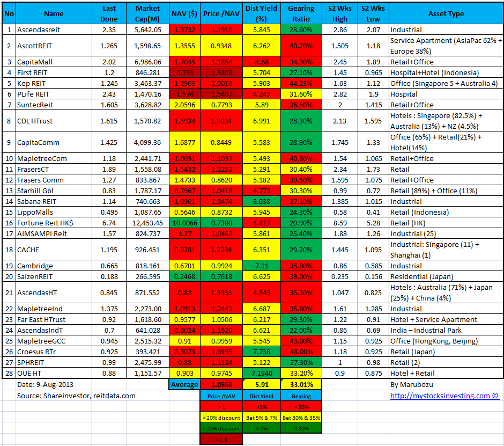The width and height of the screenshot is (504, 446).
Task: Select Croesus RTr gearing ratio 48.00%
Action: coord(301,352)
